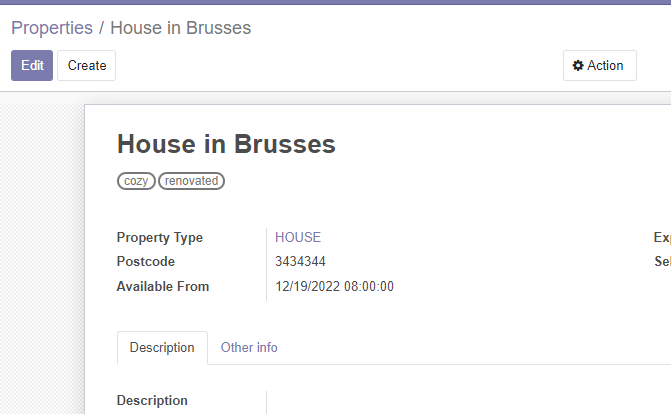The image size is (671, 414).
Task: Click the postcode value 3434344
Action: pyautogui.click(x=300, y=261)
